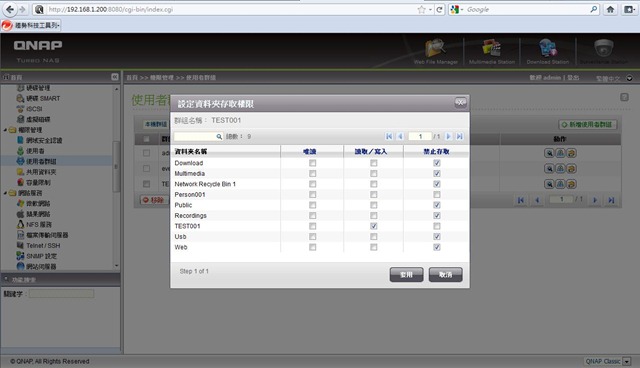Click sidebar scrollbar down arrow
Image resolution: width=640 pixels, height=368 pixels.
[x=117, y=266]
